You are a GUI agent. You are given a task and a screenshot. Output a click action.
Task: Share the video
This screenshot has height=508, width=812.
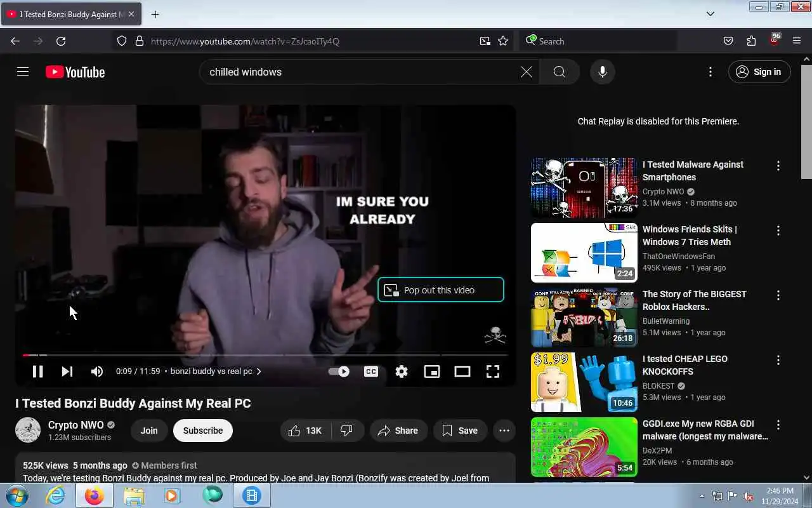pos(398,431)
